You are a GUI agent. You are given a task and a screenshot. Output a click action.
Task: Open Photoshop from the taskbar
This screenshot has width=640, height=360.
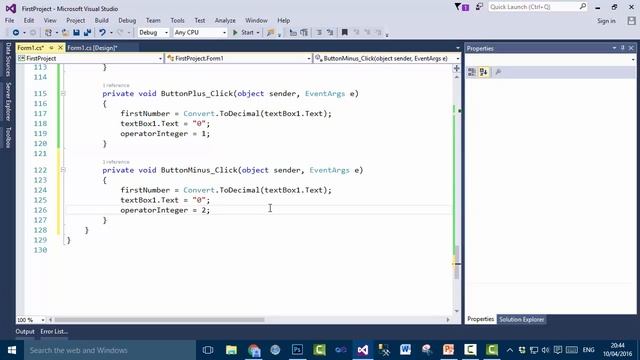click(297, 350)
